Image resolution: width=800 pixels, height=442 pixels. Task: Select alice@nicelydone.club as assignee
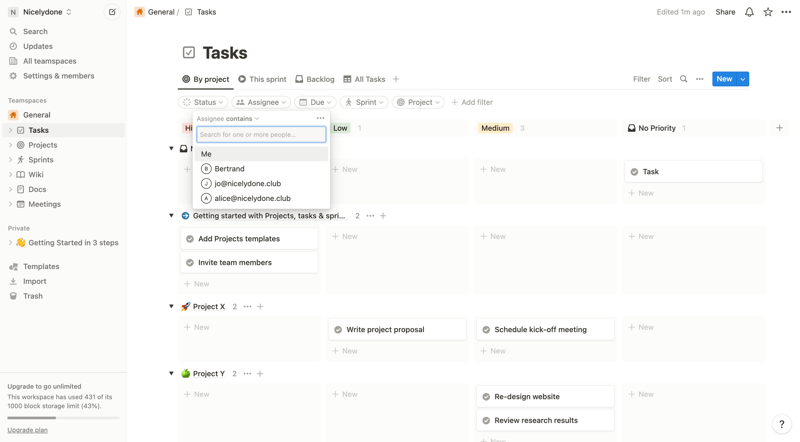[261, 199]
